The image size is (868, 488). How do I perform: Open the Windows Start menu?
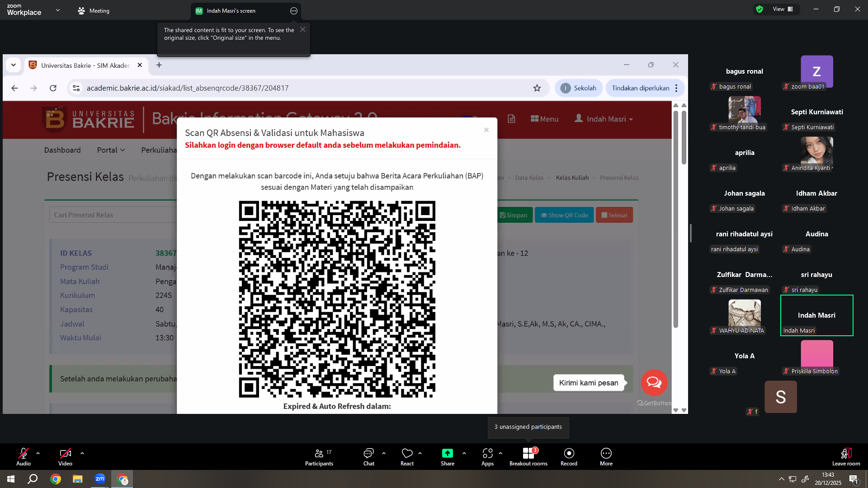pos(11,479)
